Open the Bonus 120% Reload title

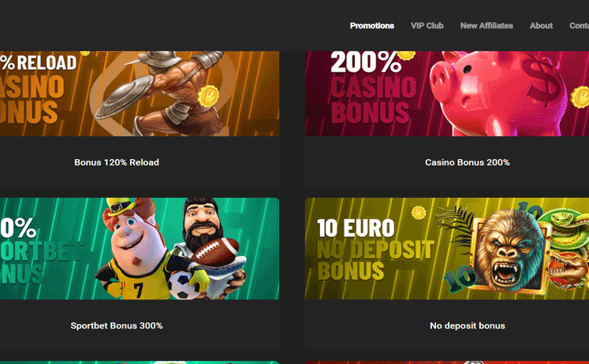(x=117, y=162)
